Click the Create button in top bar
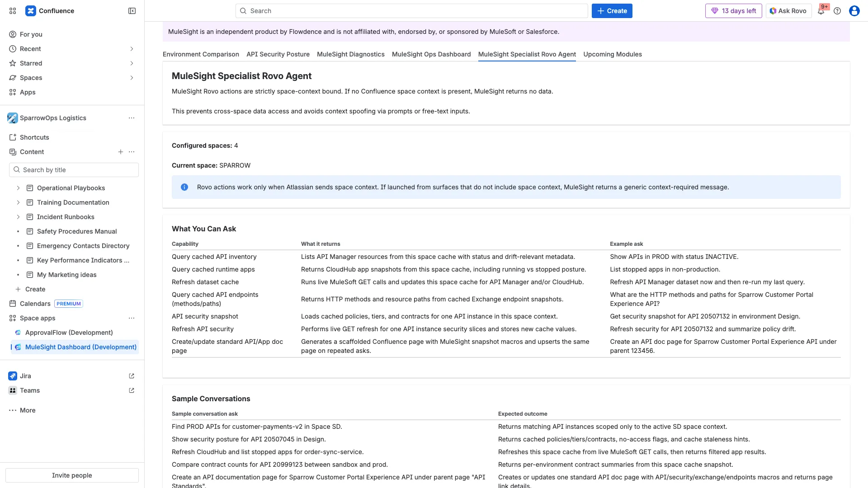This screenshot has width=868, height=488. 612,11
